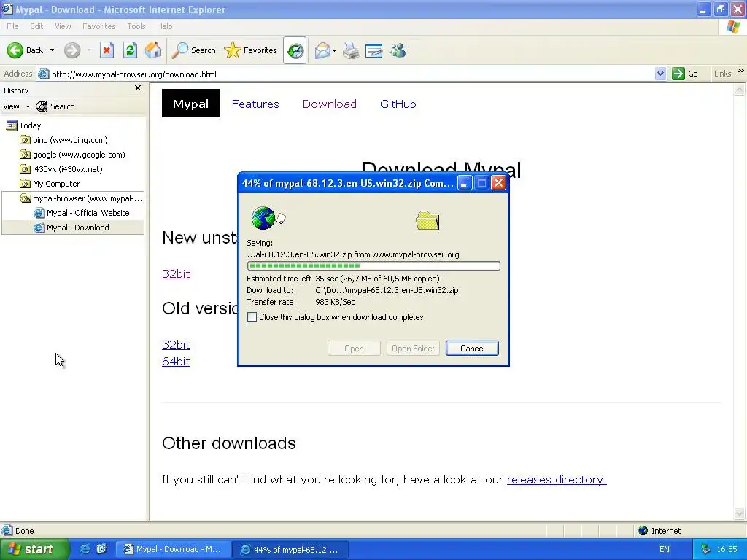Collapse mypal-browser history folder

pos(81,198)
